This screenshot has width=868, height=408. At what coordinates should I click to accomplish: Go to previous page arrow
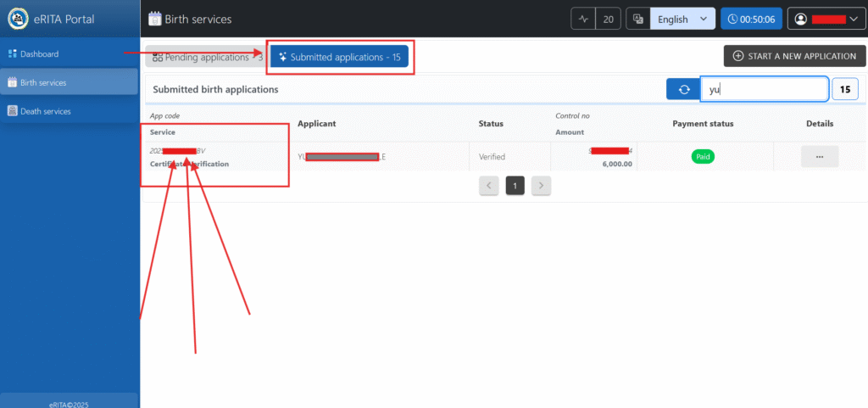pos(489,186)
